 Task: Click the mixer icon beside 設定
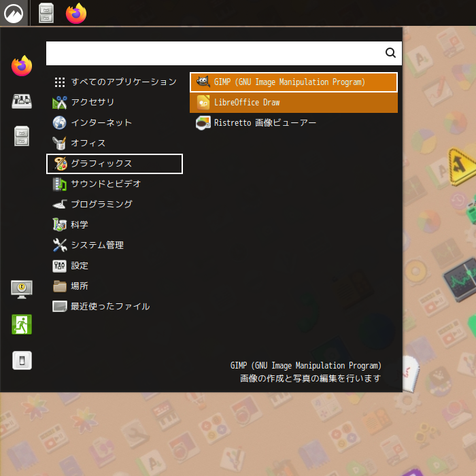coord(60,266)
